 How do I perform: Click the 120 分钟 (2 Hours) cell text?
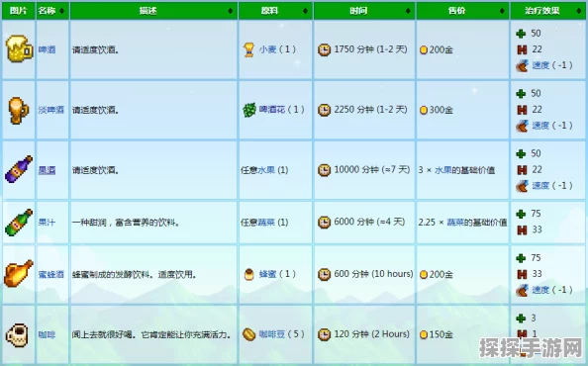(x=371, y=333)
